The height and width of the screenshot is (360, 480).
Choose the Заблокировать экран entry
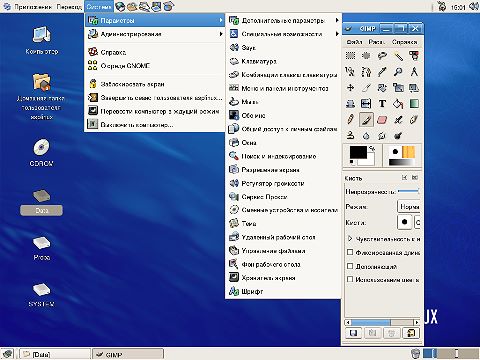coord(155,84)
